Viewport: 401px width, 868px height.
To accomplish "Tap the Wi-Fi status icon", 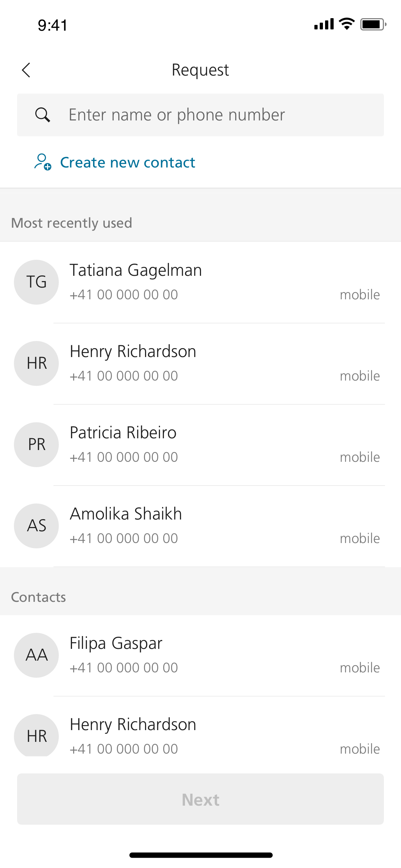I will [346, 24].
